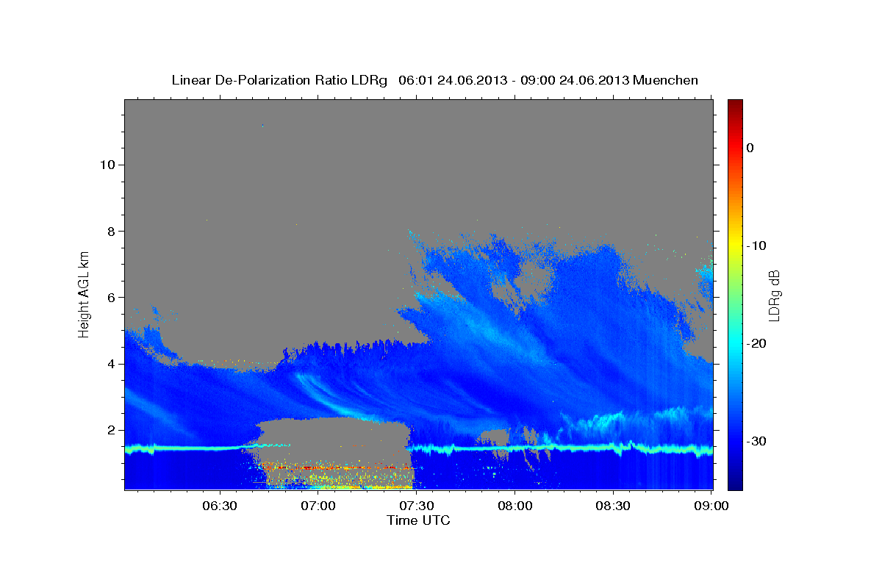Click the 'Height AGL km' axis title
882x588 pixels.
pyautogui.click(x=85, y=293)
